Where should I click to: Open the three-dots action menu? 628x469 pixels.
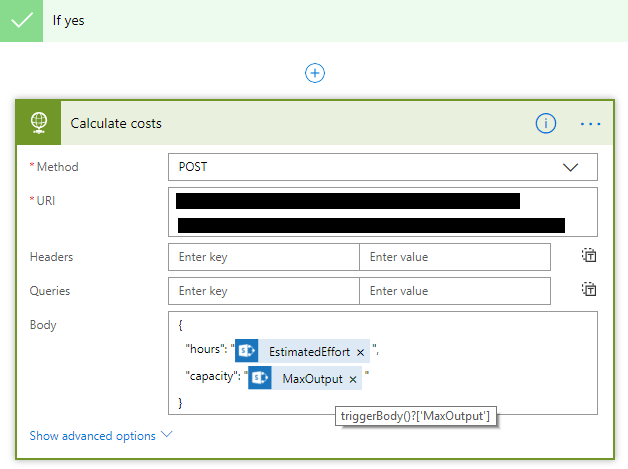(x=590, y=124)
